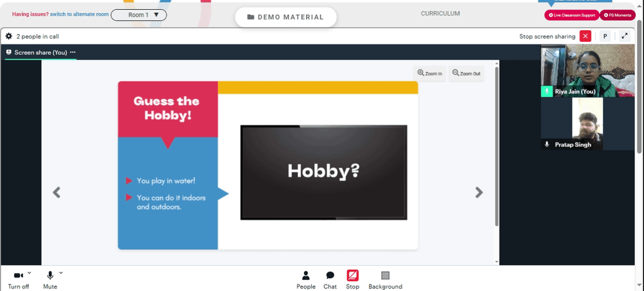Enter fullscreen with the expand icon

(625, 36)
